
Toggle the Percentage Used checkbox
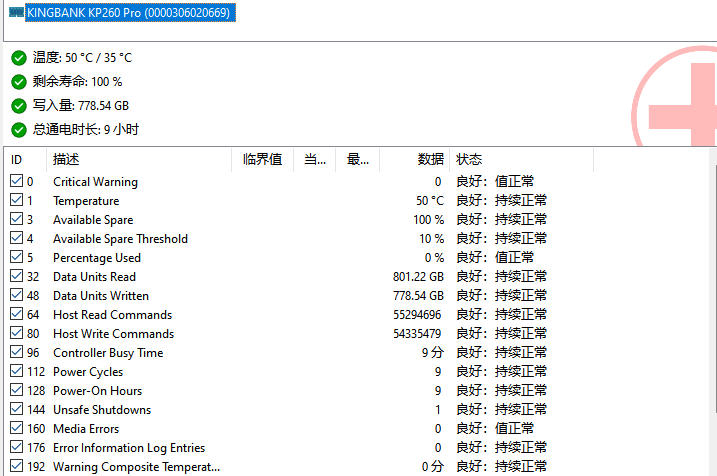click(16, 257)
